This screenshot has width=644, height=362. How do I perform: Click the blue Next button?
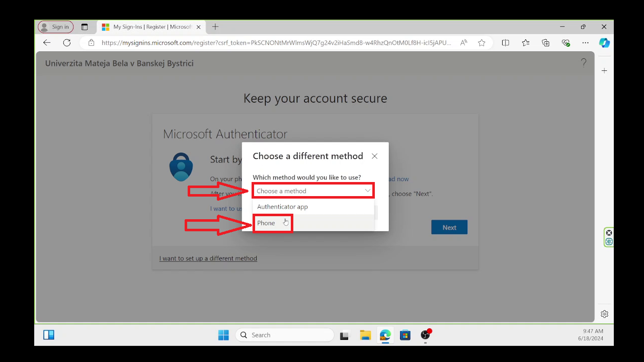click(x=449, y=227)
